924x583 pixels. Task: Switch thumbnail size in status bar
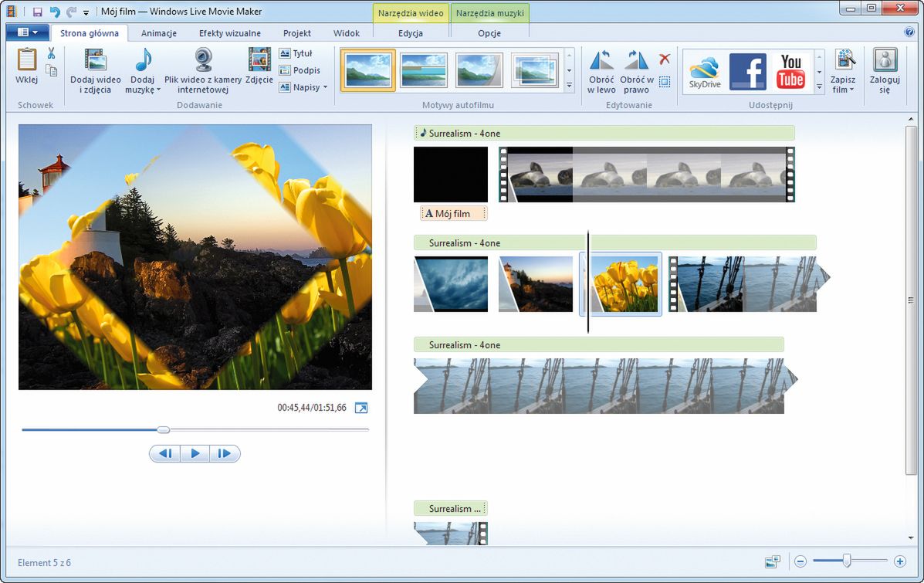[x=772, y=561]
